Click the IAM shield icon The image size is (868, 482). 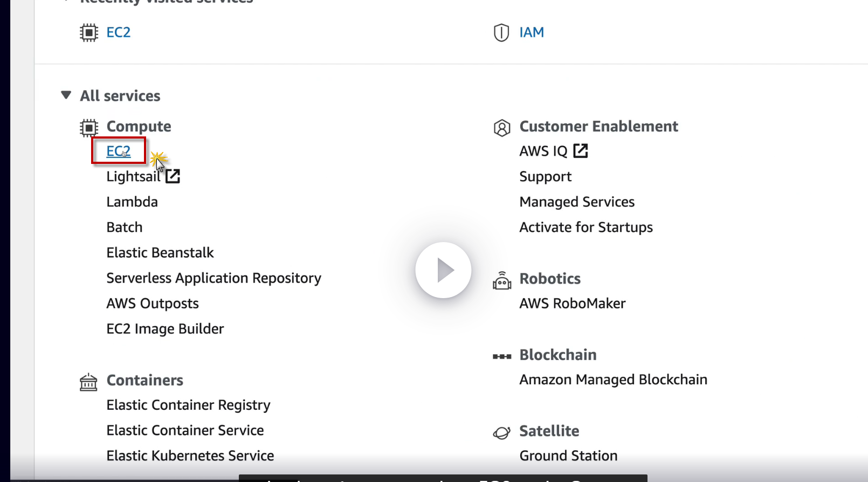click(x=501, y=33)
